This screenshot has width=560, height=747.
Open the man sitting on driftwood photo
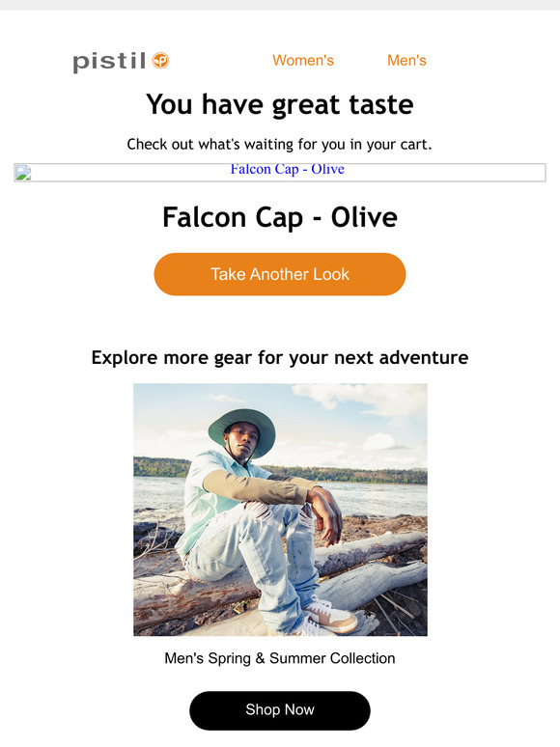click(x=280, y=510)
